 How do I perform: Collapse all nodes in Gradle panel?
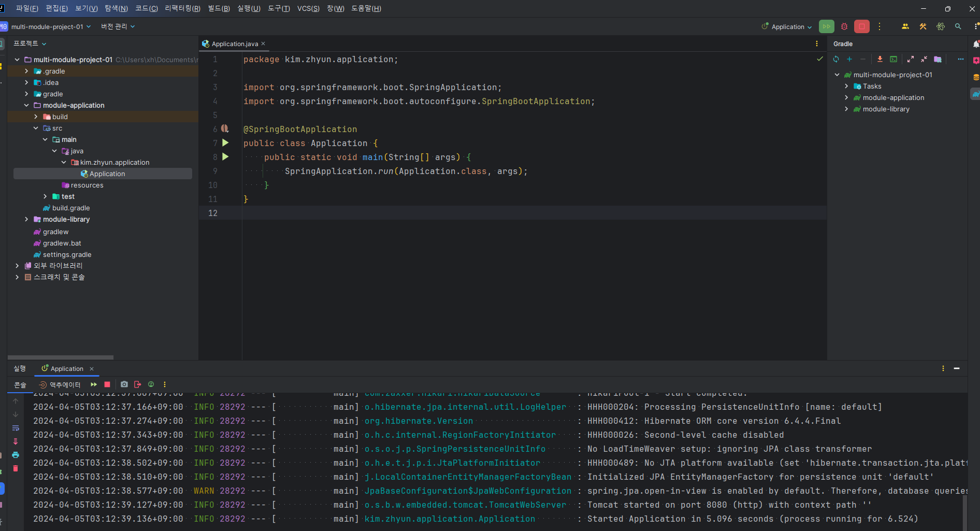[x=924, y=59]
